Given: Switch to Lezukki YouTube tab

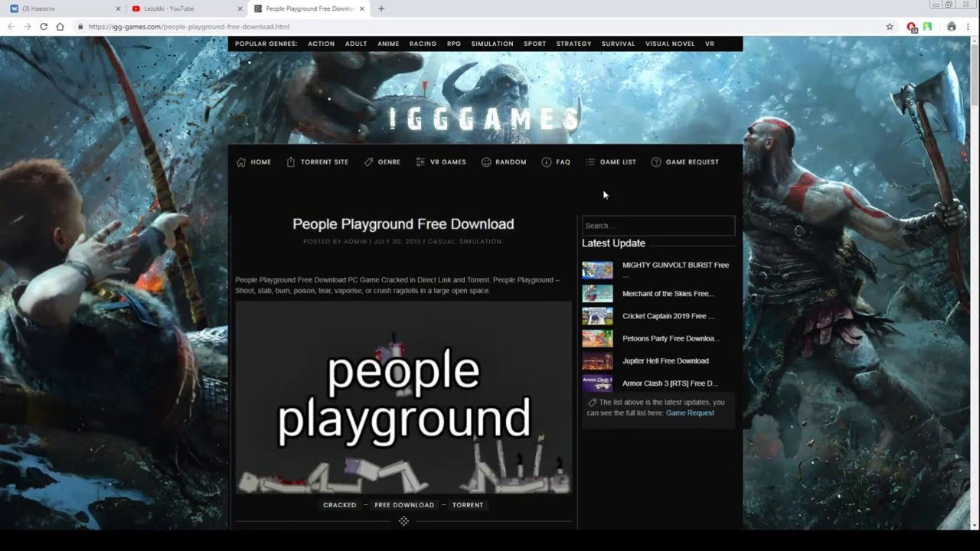Looking at the screenshot, I should click(187, 8).
